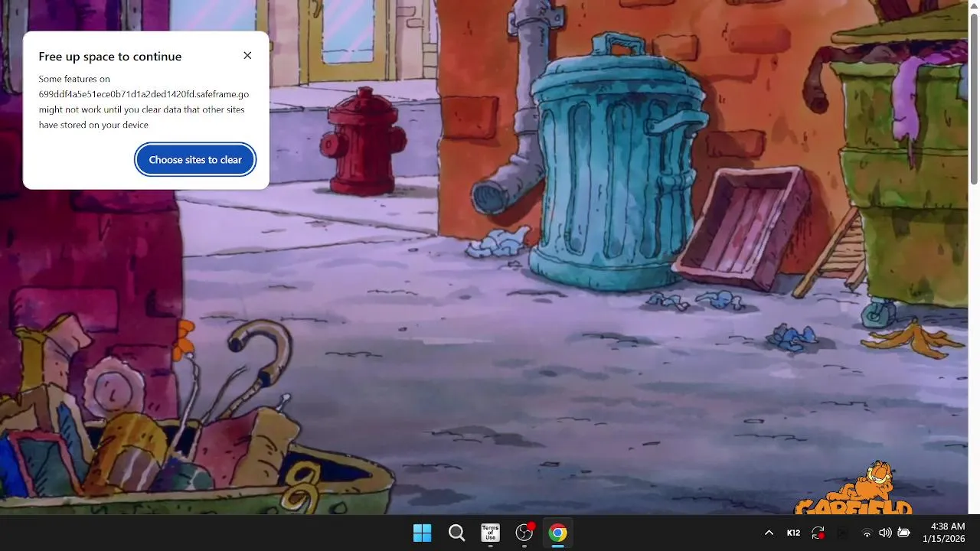Switch to OBS Studio in taskbar
Screen dimensions: 980x551
coord(524,533)
